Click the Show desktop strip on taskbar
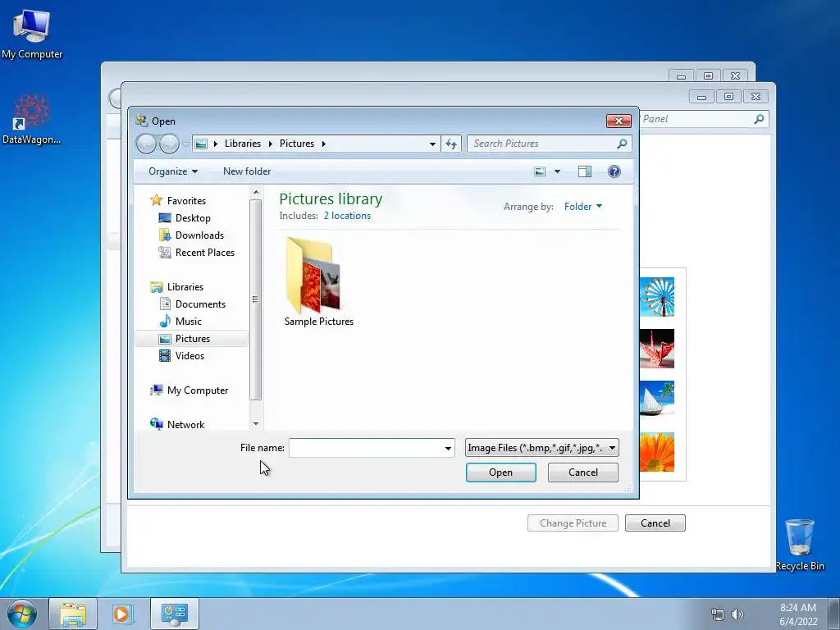This screenshot has width=840, height=630. pos(834,614)
